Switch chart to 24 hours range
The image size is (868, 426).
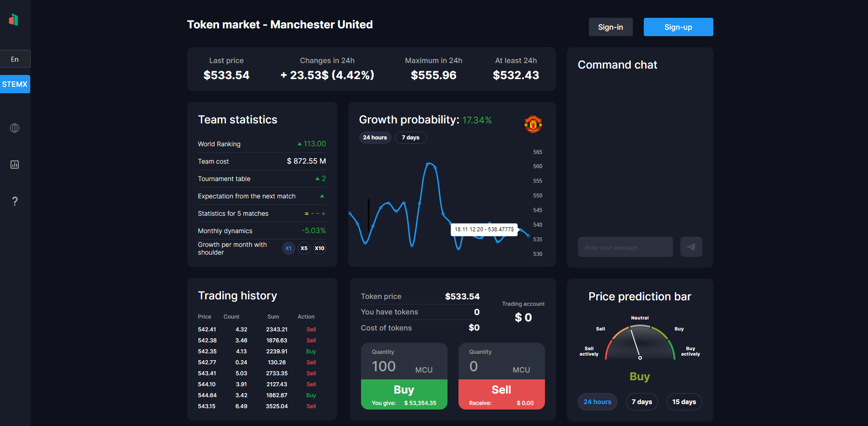click(x=375, y=138)
